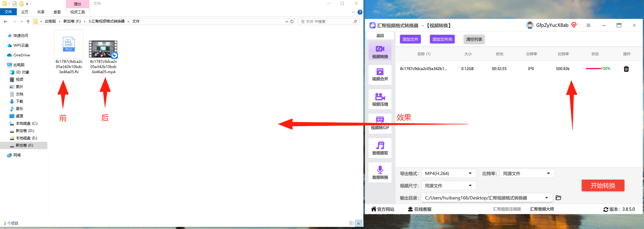This screenshot has width=644, height=229.
Task: Open the 视频工具 ribbon tab
Action: 78,12
